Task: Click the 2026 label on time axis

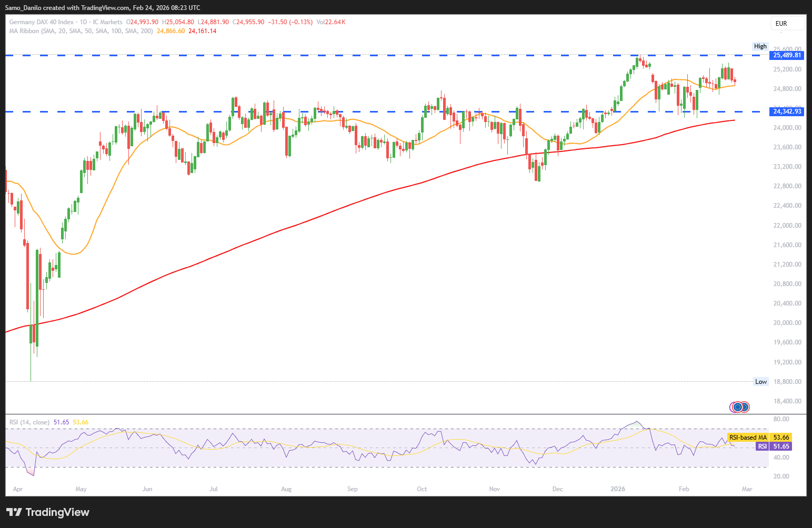Action: (618, 489)
